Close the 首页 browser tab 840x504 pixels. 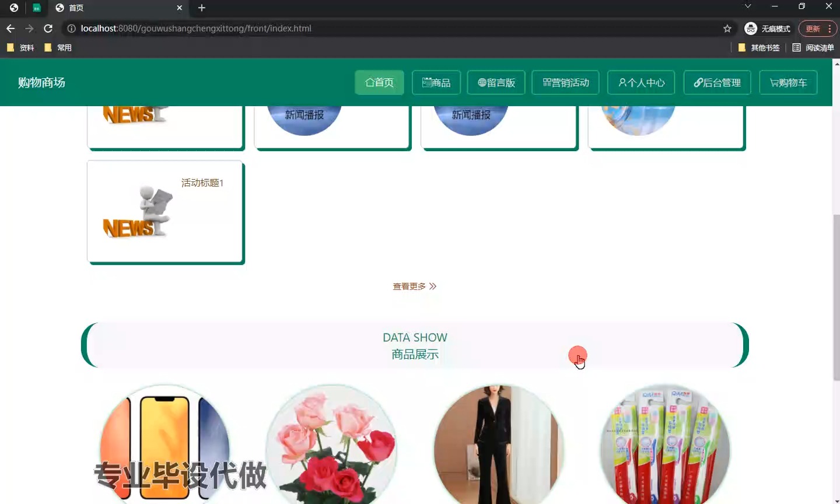click(179, 8)
